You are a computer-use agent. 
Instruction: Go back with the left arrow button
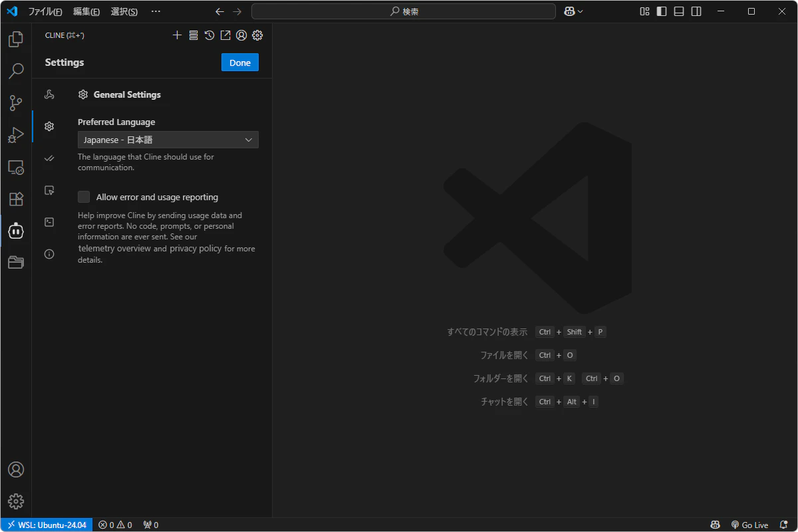tap(220, 11)
